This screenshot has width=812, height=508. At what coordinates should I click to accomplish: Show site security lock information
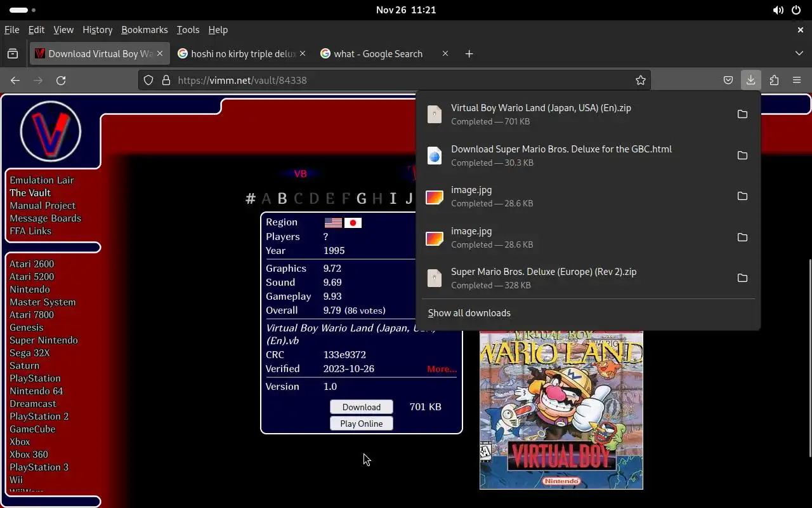(166, 80)
